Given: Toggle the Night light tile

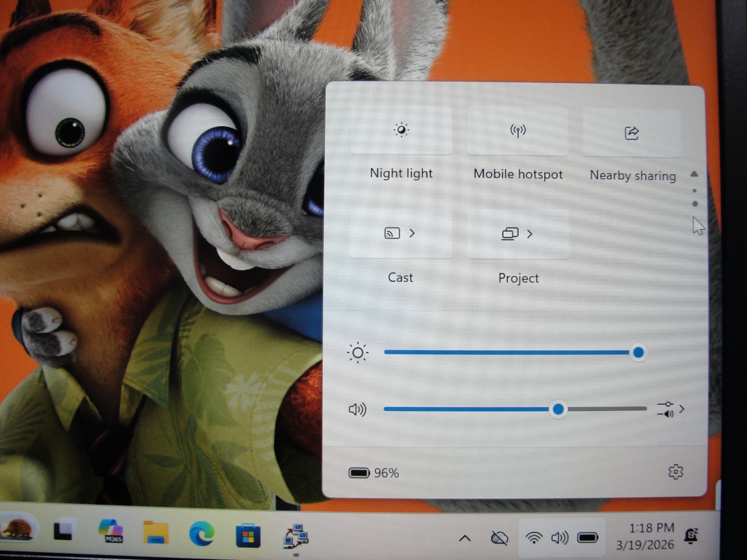Looking at the screenshot, I should (x=401, y=131).
